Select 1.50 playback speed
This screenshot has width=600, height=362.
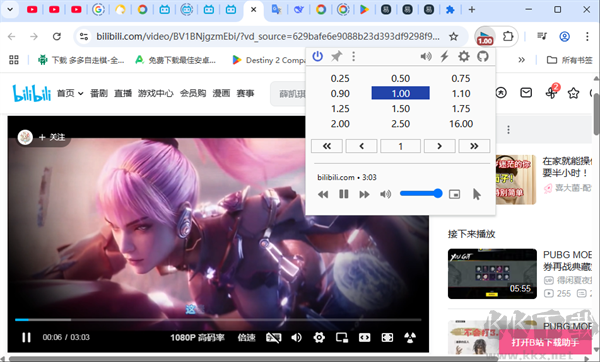[401, 109]
